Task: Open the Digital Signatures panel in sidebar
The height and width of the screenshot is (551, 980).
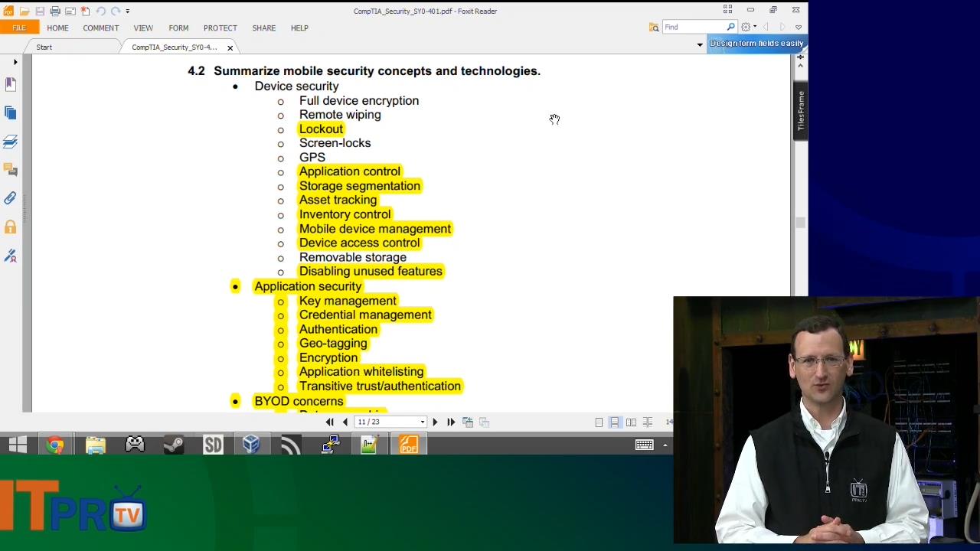Action: [11, 256]
